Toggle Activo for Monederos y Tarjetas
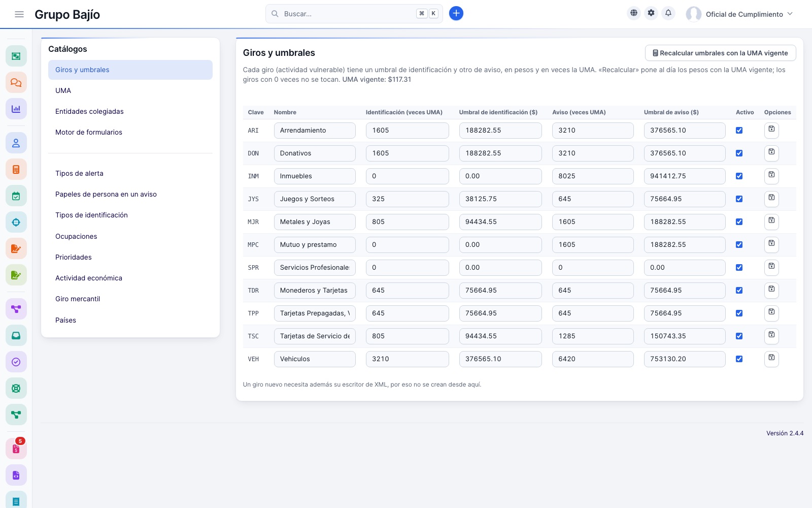Screen dimensions: 812x508 tap(739, 291)
